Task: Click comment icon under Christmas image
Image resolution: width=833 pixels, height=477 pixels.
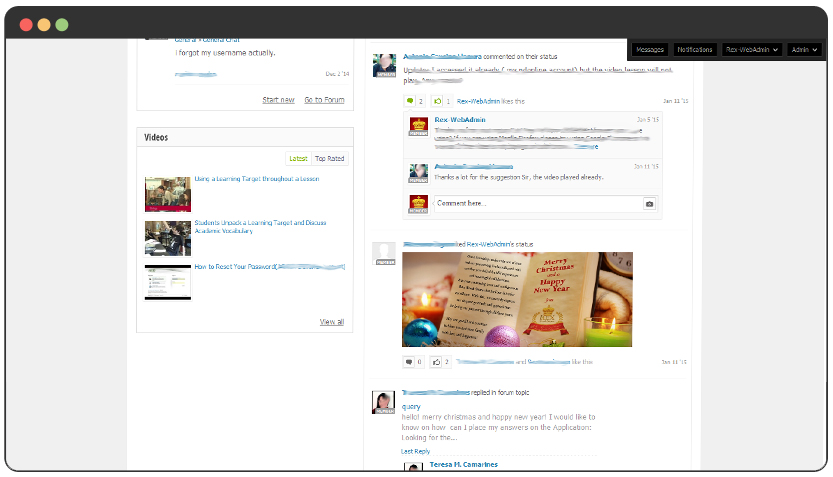Action: pos(409,362)
